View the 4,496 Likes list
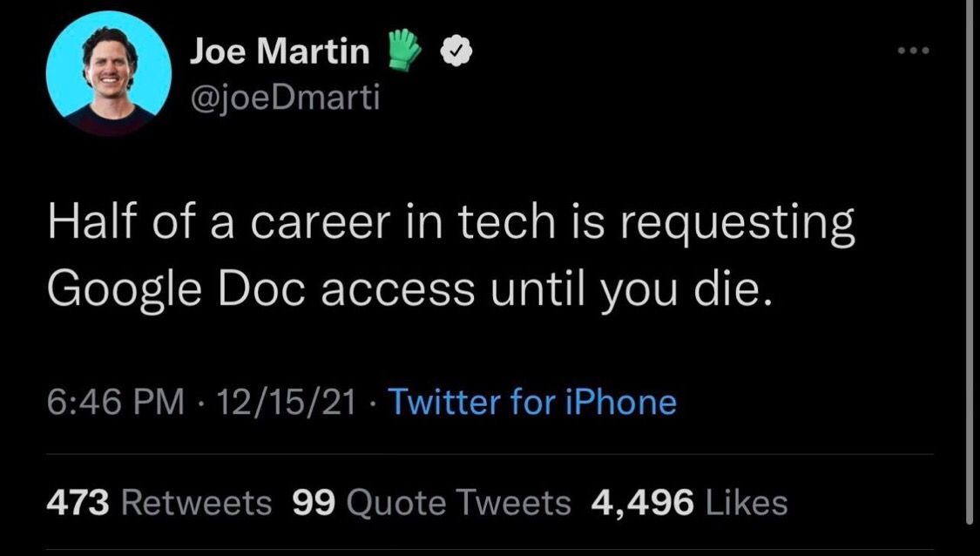The width and height of the screenshot is (980, 556). (x=689, y=502)
